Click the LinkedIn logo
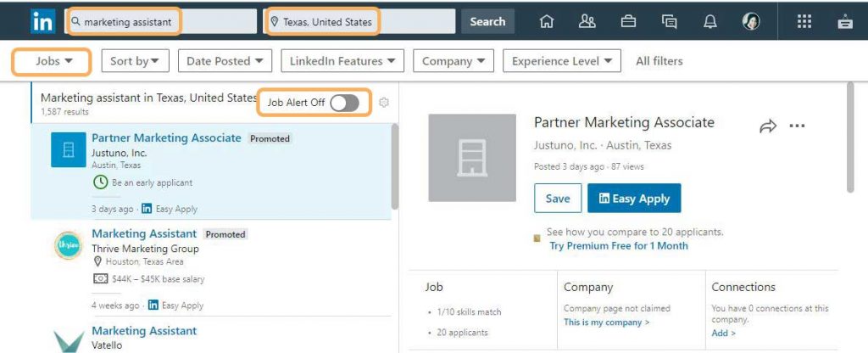The width and height of the screenshot is (868, 353). click(43, 21)
